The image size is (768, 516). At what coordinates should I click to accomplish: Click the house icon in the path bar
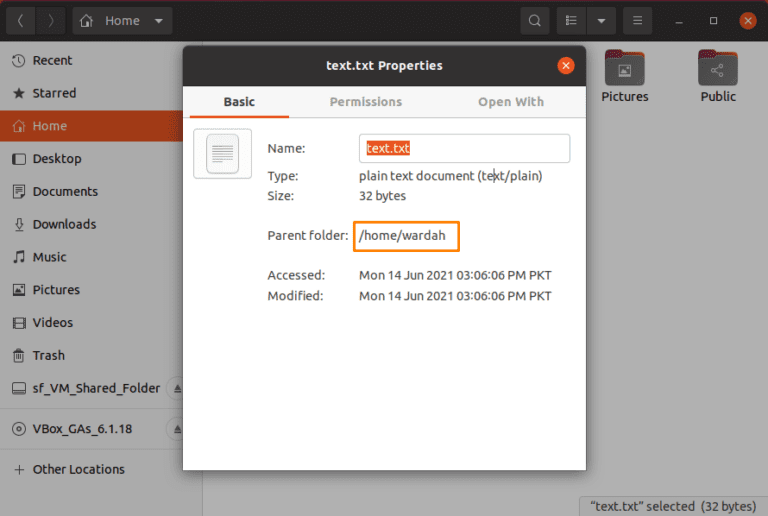86,21
